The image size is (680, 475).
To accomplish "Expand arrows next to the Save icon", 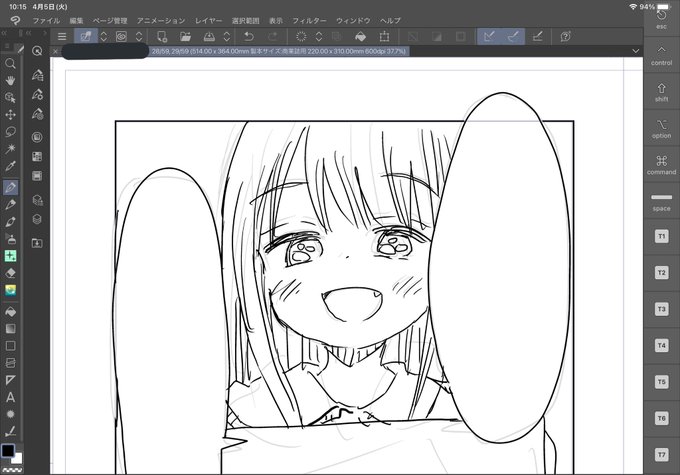I will [x=226, y=36].
